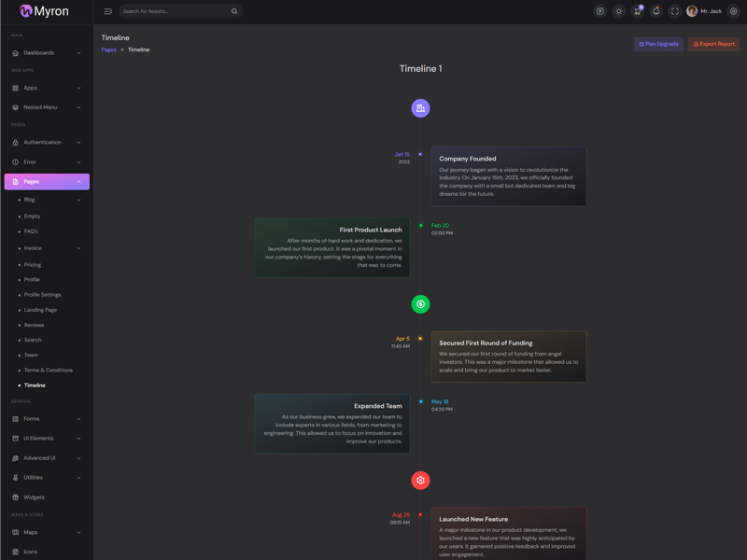Click the red gear timeline icon

[x=420, y=480]
